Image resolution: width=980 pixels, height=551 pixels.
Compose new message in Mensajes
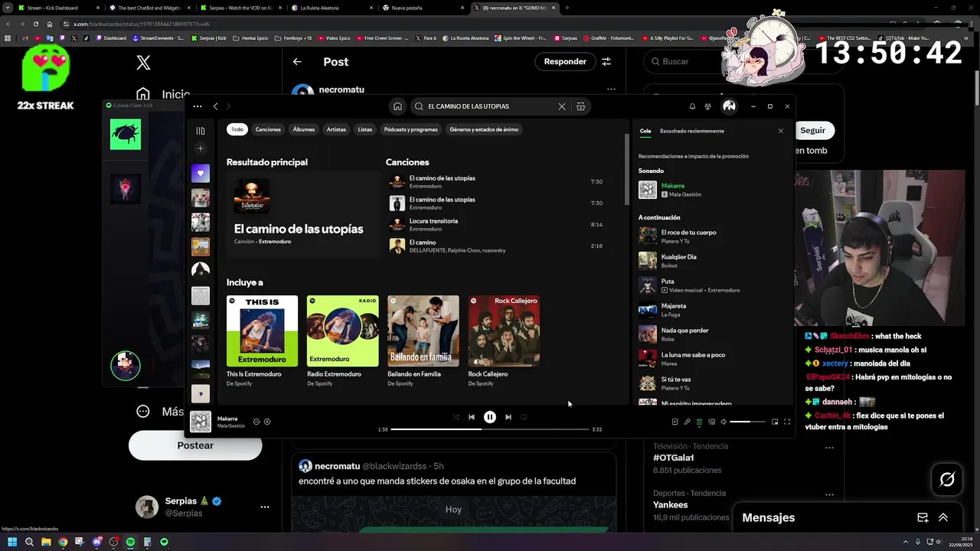[x=923, y=517]
